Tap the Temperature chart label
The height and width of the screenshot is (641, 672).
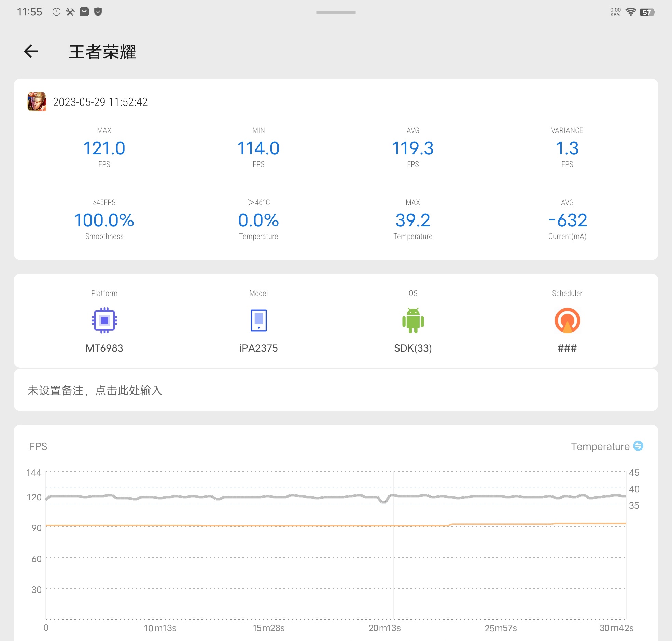(x=600, y=446)
